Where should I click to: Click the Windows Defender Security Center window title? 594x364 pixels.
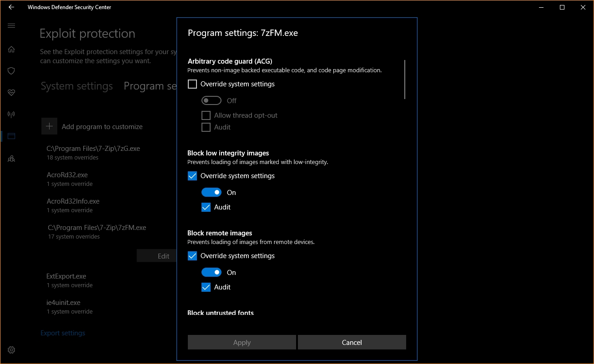pyautogui.click(x=69, y=7)
